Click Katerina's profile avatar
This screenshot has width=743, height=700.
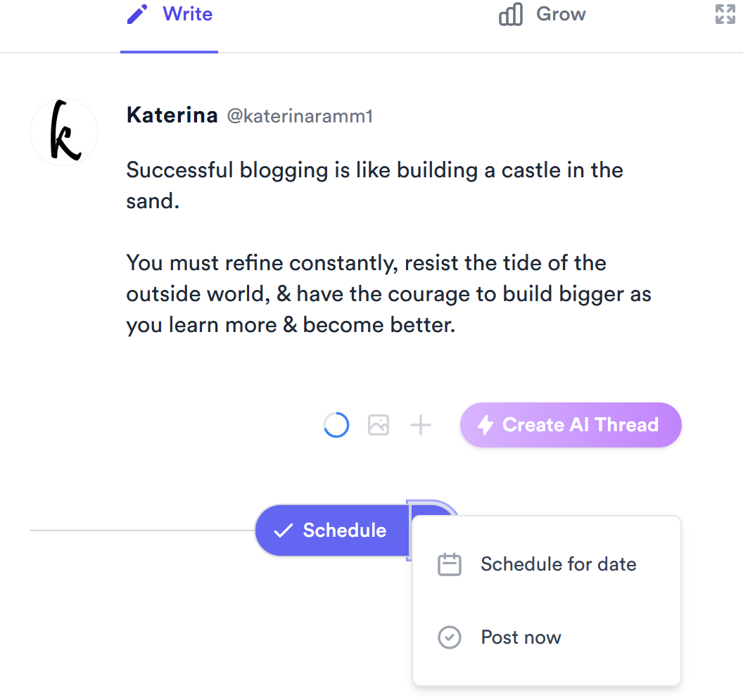pos(64,132)
